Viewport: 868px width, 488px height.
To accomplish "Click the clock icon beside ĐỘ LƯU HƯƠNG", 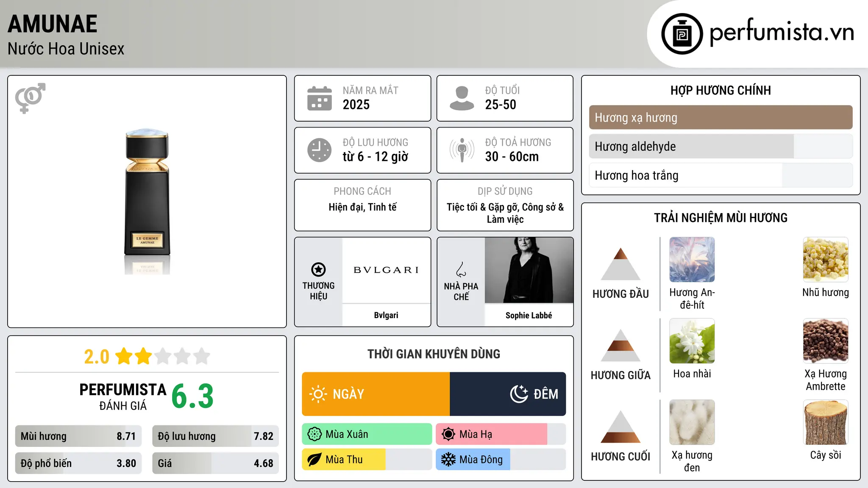I will pos(320,150).
